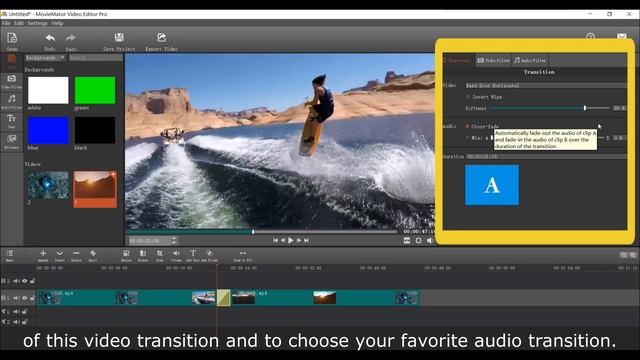
Task: Click the envelope feedback icon
Action: click(622, 37)
